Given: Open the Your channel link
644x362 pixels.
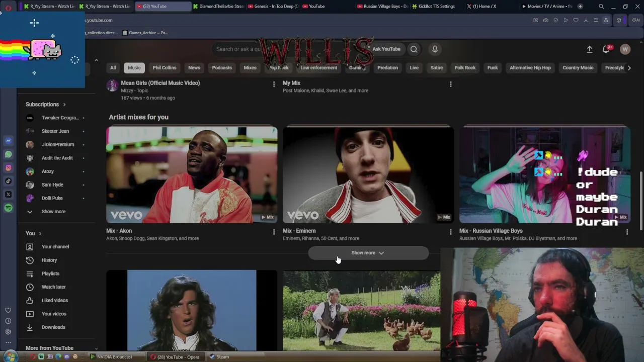Looking at the screenshot, I should click(55, 247).
